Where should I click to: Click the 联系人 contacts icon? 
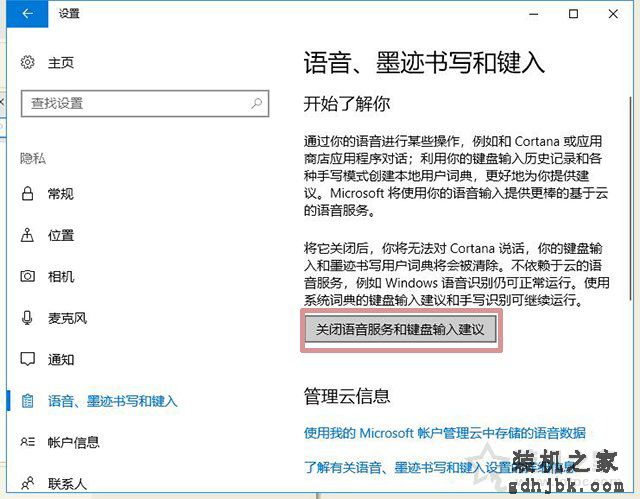click(27, 483)
